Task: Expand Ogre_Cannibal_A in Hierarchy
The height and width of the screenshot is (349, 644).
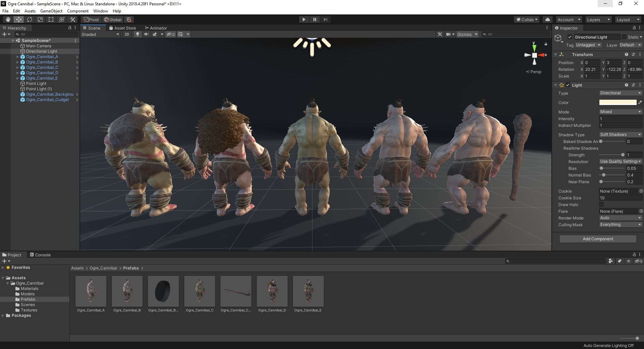Action: pos(17,57)
